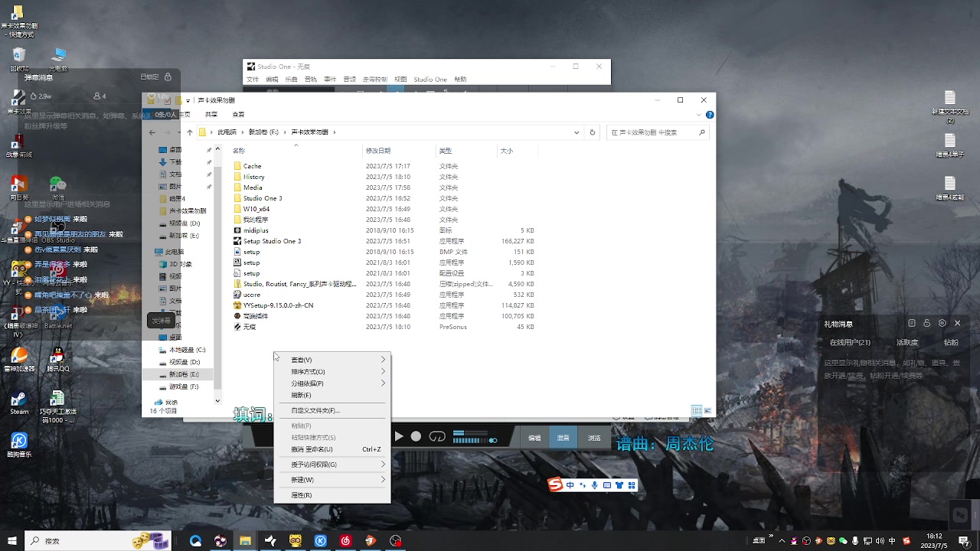Viewport: 980px width, 551px height.
Task: Click 新加卷 (E:) breadcrumb in address bar
Action: point(263,132)
